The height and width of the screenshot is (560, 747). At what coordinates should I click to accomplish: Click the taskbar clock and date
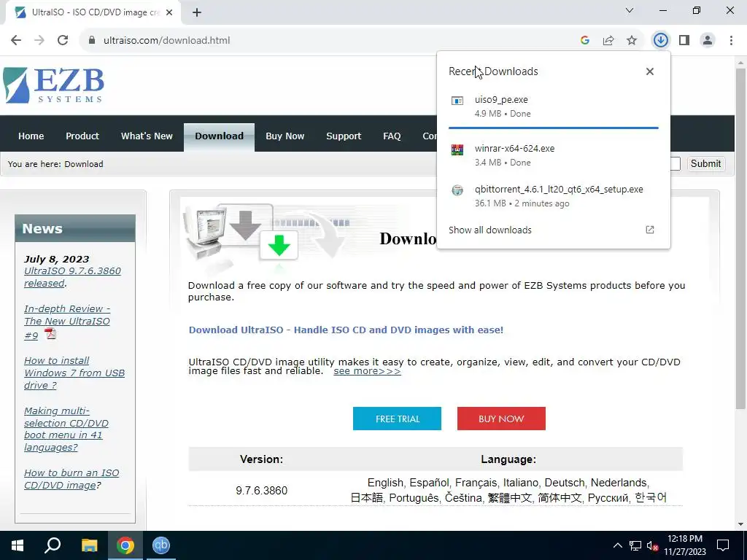[x=684, y=545]
